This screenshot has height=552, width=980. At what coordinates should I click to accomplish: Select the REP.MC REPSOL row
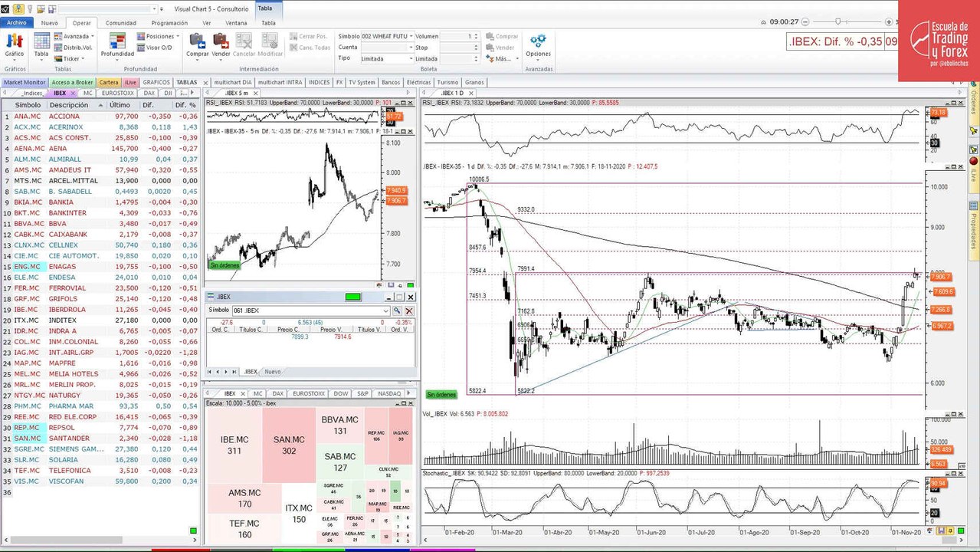[100, 427]
